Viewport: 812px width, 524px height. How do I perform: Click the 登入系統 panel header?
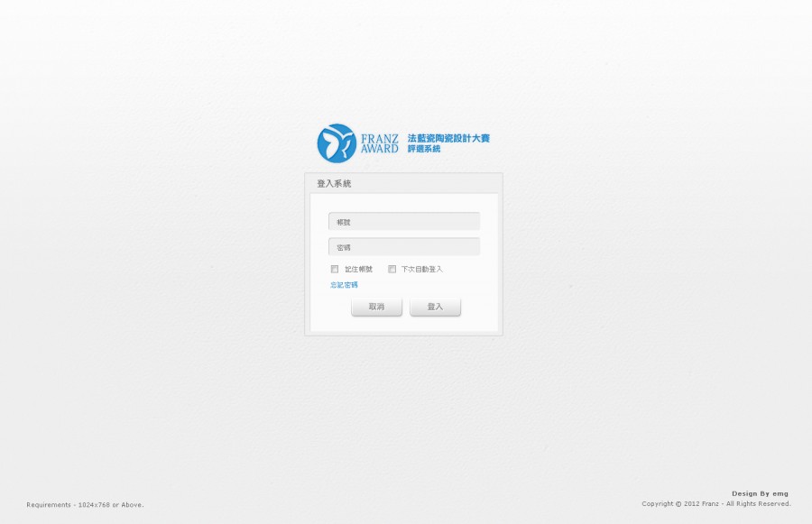[x=333, y=183]
